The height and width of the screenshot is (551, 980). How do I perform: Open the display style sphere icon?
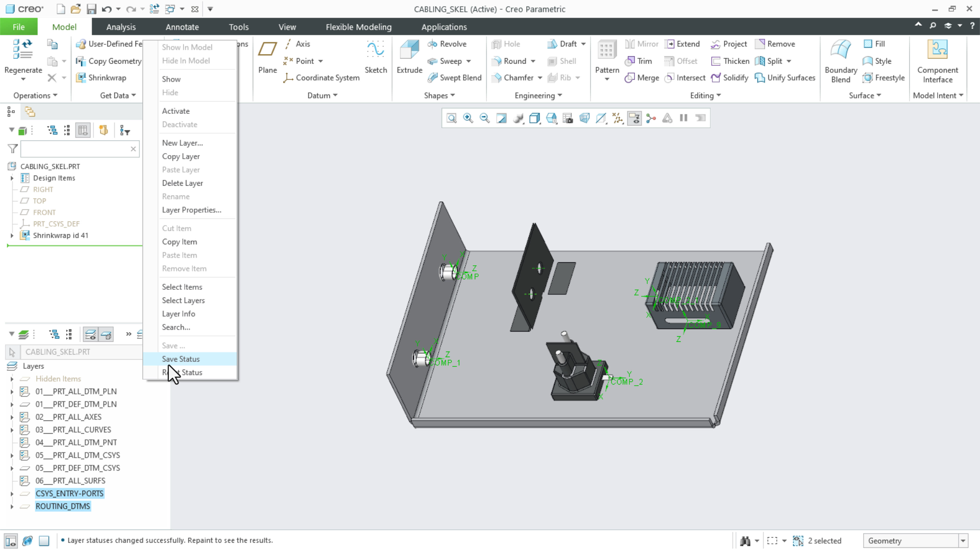[x=518, y=118]
